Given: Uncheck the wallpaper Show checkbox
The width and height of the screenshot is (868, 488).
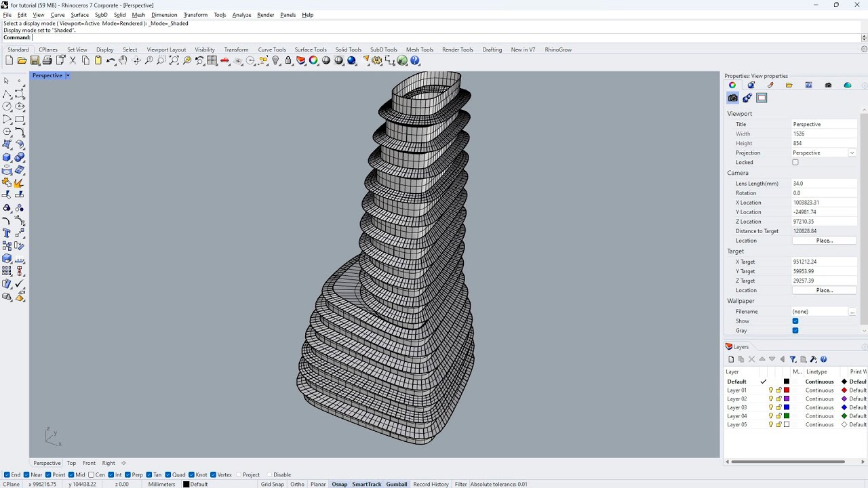Looking at the screenshot, I should pos(795,321).
